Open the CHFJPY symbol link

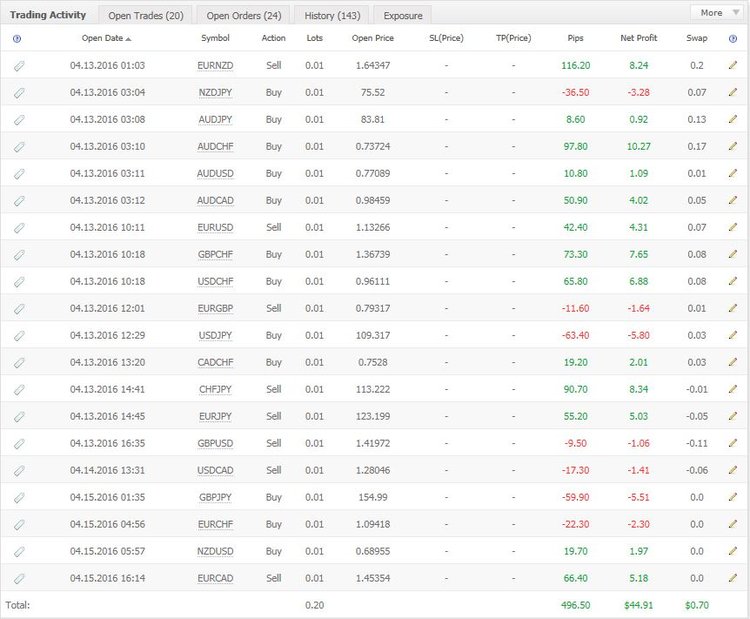click(x=215, y=390)
